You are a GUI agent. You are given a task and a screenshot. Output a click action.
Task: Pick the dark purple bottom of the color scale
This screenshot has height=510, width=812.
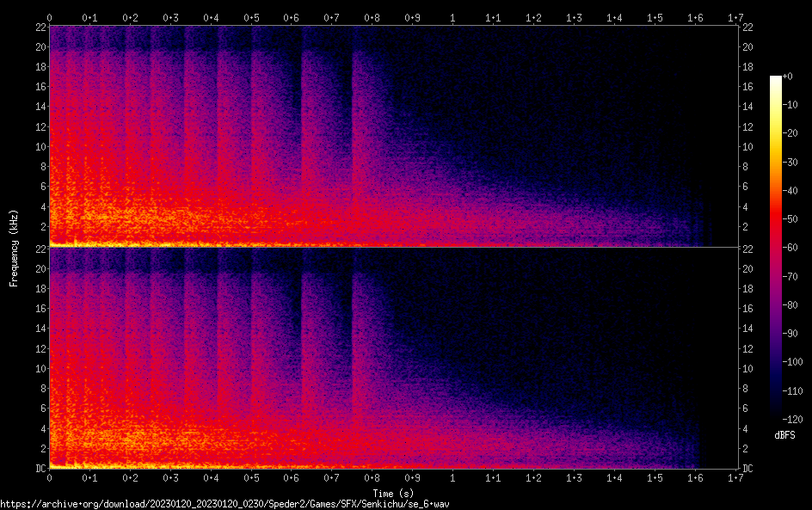[776, 413]
